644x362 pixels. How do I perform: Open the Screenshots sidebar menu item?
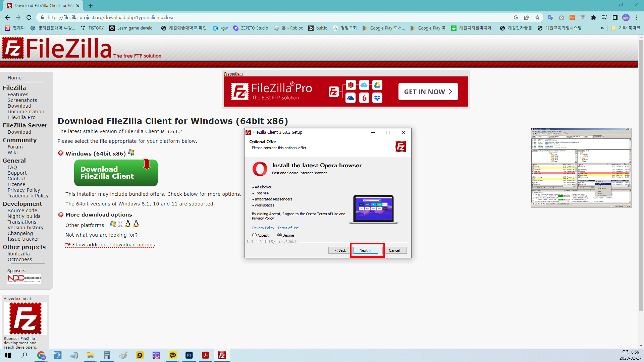[x=22, y=100]
